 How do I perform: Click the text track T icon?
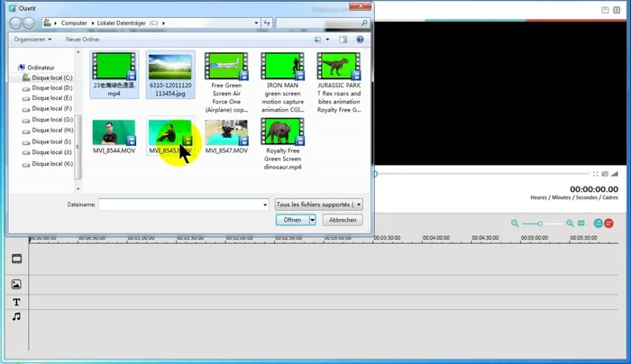click(16, 302)
